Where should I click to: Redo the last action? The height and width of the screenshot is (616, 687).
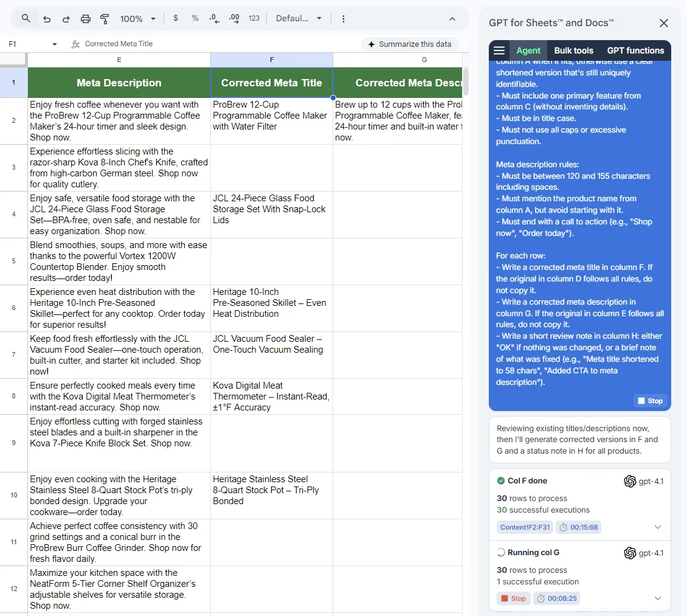(x=66, y=19)
